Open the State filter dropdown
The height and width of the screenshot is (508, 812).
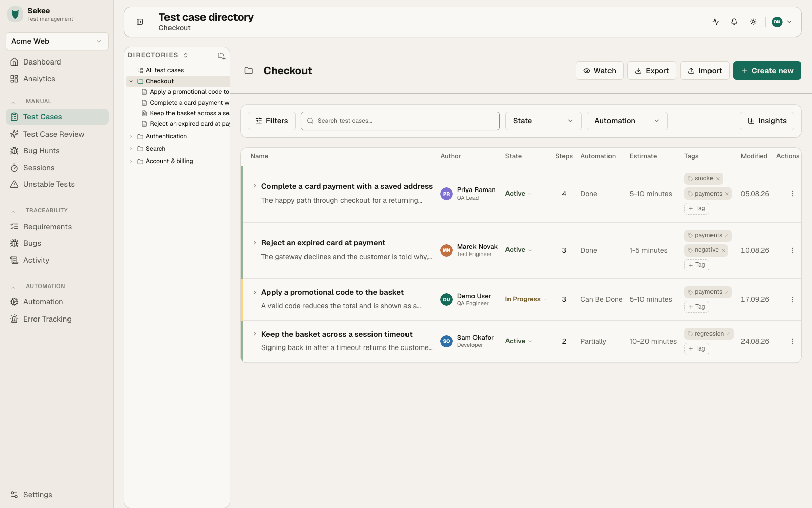(543, 121)
